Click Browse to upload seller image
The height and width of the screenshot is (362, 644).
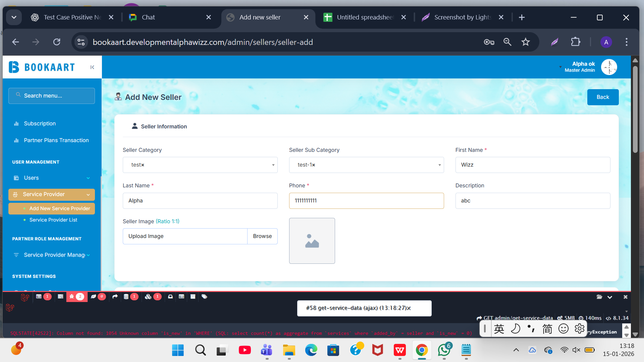click(262, 236)
